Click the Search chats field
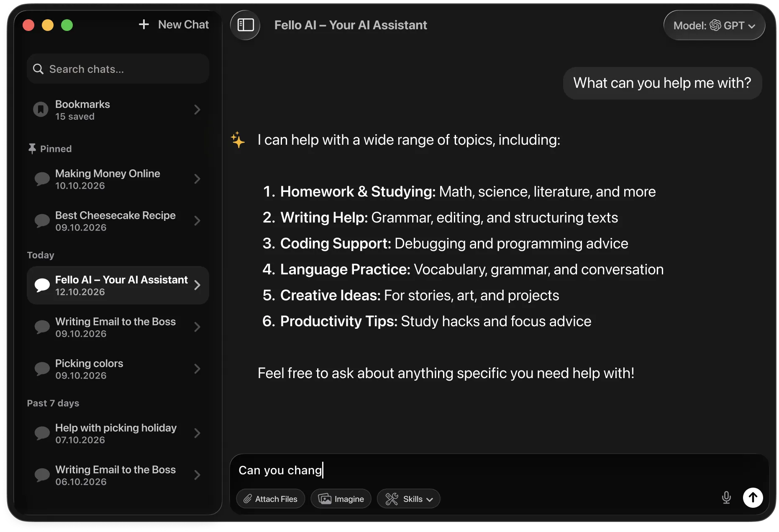 pyautogui.click(x=118, y=69)
